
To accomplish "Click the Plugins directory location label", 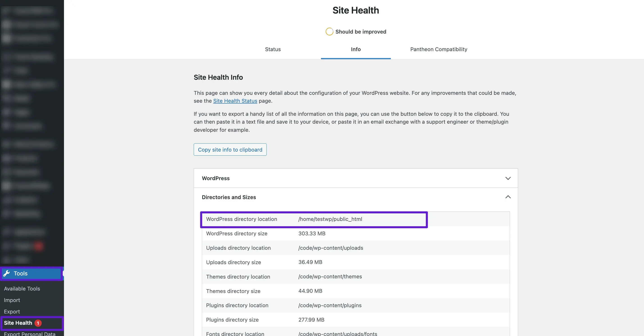I will click(x=237, y=306).
